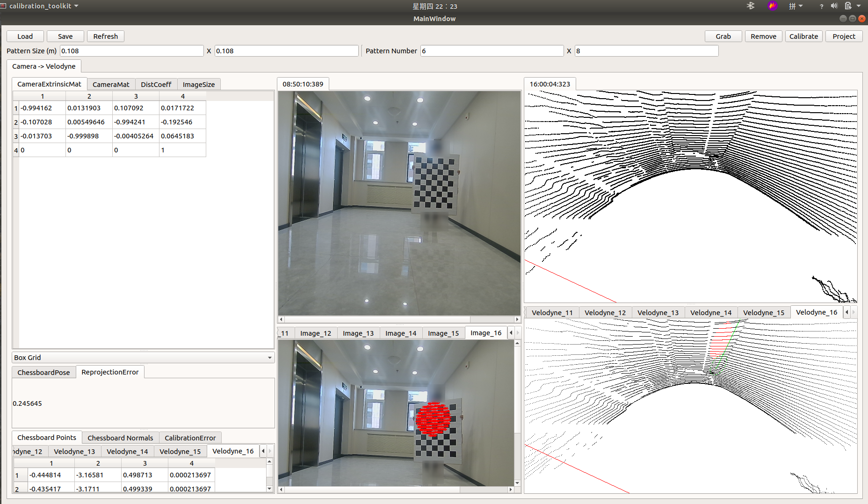Select the Image_12 tab
The image size is (868, 504).
coord(316,333)
